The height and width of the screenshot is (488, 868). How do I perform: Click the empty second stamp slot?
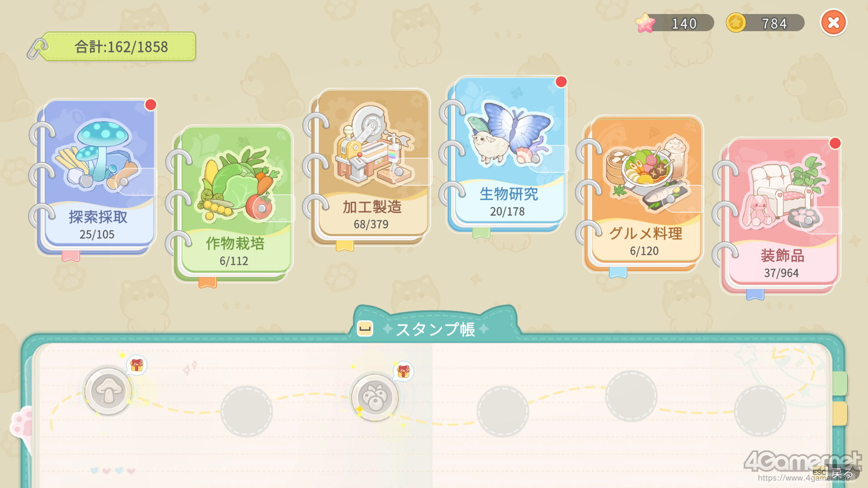pyautogui.click(x=246, y=411)
